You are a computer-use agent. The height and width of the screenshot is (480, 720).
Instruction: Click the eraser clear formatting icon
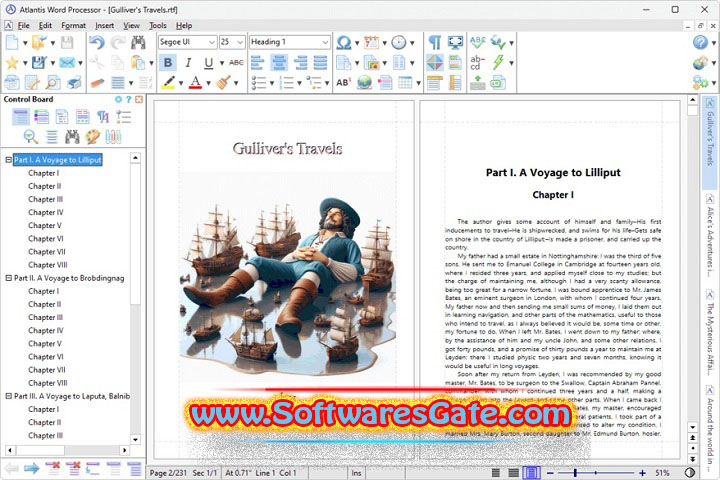coord(97,83)
